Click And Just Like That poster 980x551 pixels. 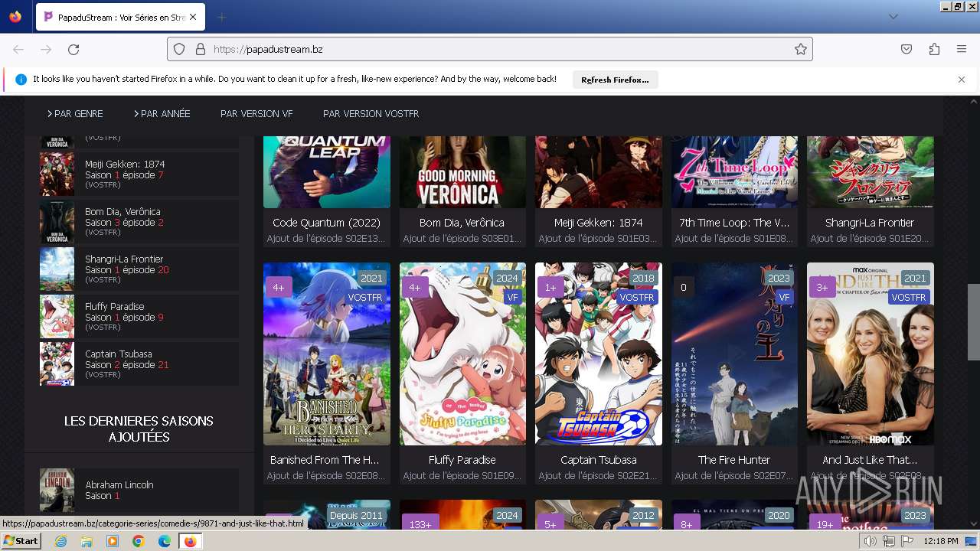pyautogui.click(x=871, y=354)
